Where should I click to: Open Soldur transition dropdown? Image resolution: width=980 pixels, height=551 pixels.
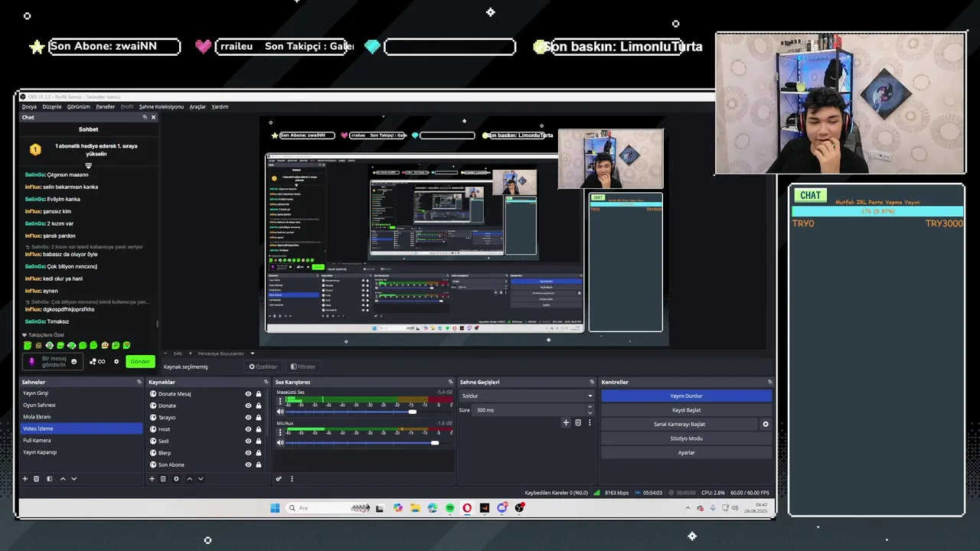click(526, 396)
